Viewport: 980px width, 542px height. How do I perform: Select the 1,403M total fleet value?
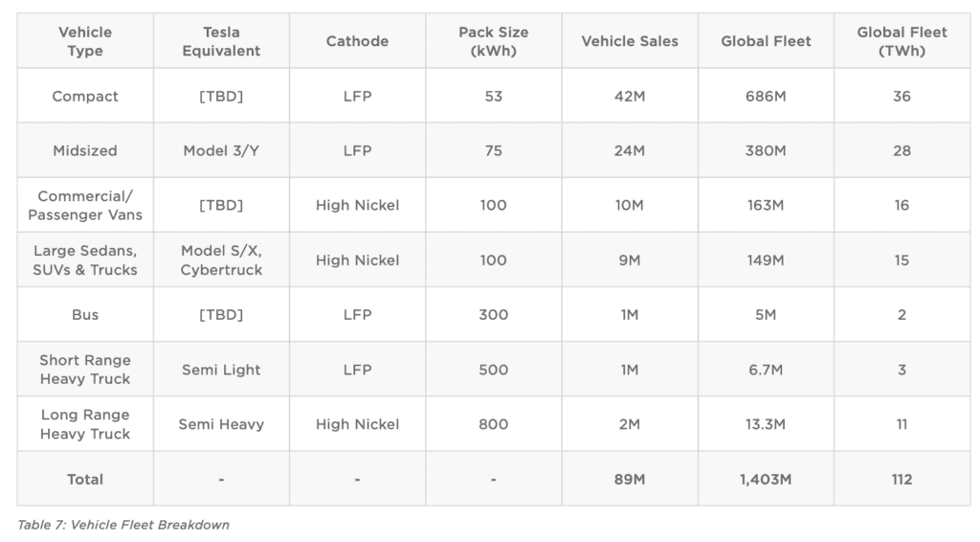[x=766, y=479]
